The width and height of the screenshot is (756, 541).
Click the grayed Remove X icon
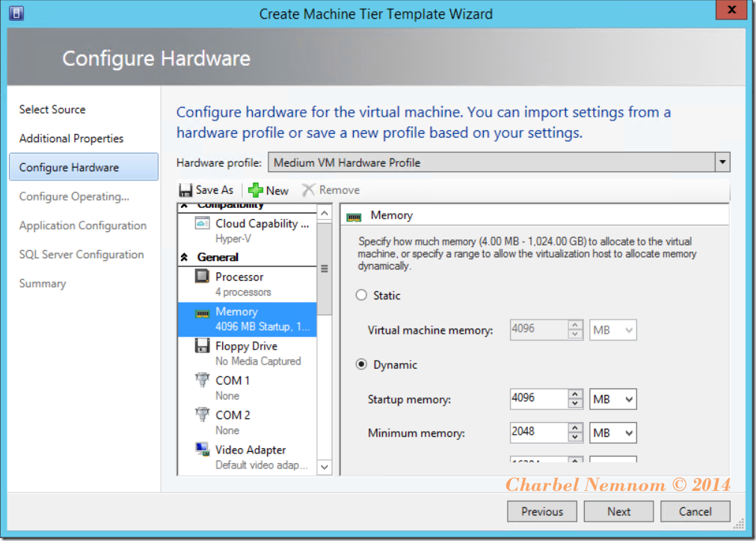click(x=308, y=190)
